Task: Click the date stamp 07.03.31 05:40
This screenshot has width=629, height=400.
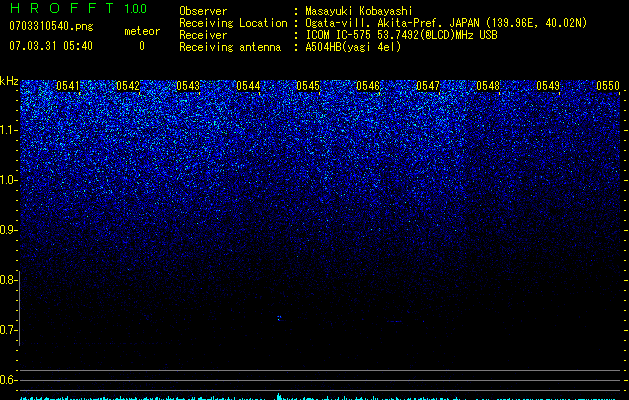Action: pos(51,46)
